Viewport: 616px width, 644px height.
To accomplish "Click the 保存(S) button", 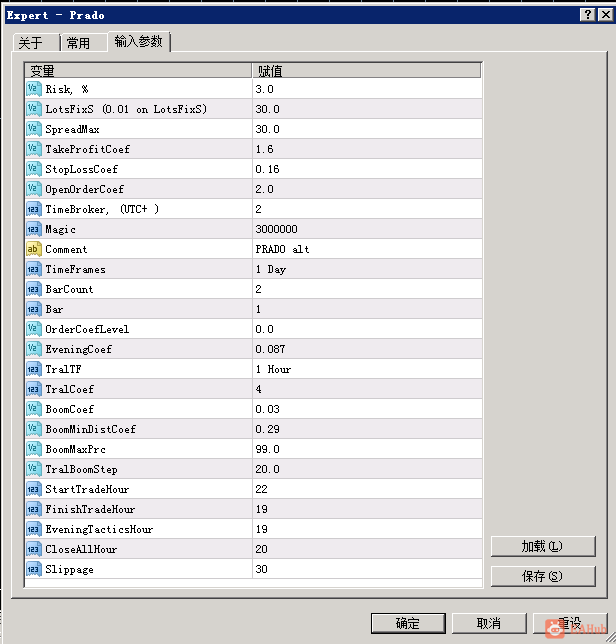I will tap(542, 576).
